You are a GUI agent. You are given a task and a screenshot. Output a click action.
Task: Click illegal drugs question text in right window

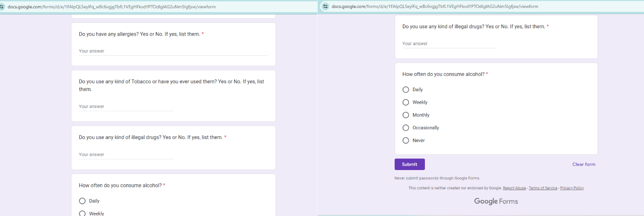[x=474, y=27]
